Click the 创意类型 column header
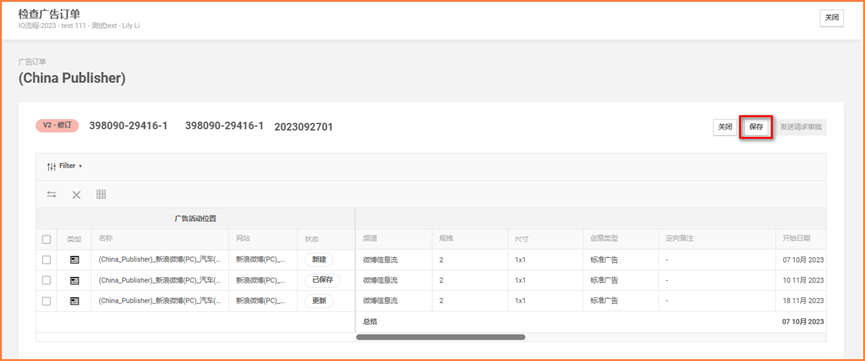The width and height of the screenshot is (865, 361). (x=604, y=239)
